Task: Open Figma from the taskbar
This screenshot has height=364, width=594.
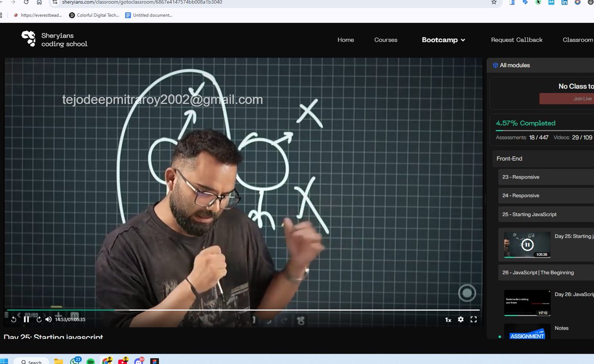Action: pyautogui.click(x=154, y=362)
